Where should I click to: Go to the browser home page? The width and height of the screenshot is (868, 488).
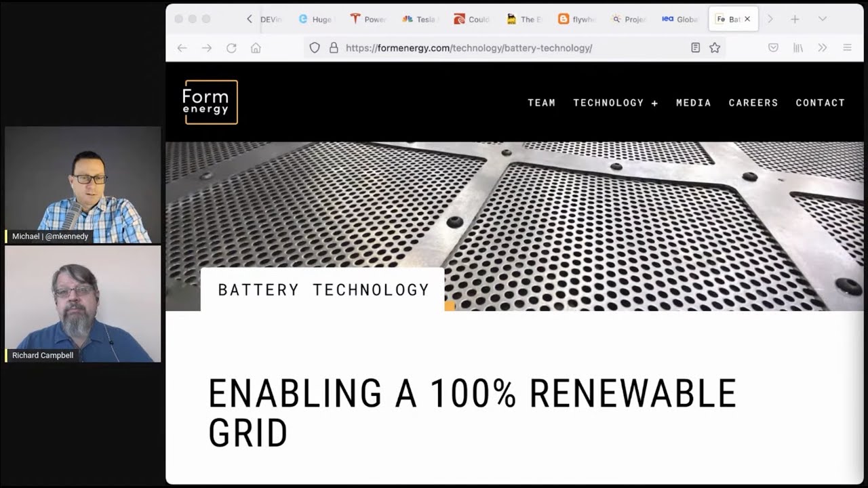coord(256,48)
